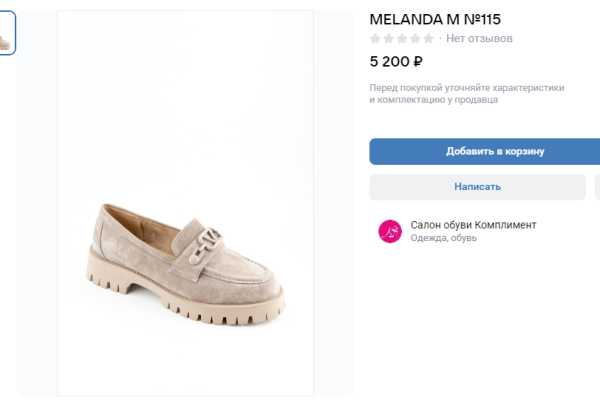The width and height of the screenshot is (600, 400).
Task: Rate the product with the first star
Action: pos(376,39)
